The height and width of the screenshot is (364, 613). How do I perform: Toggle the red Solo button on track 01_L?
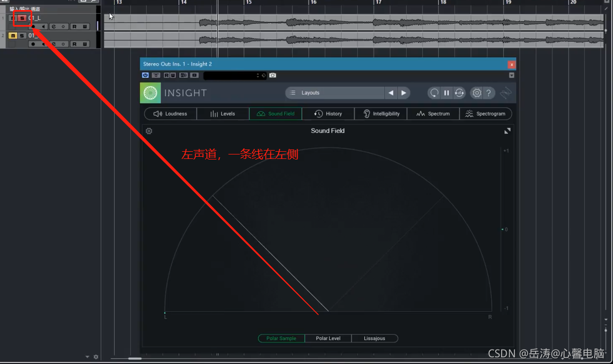tap(22, 18)
